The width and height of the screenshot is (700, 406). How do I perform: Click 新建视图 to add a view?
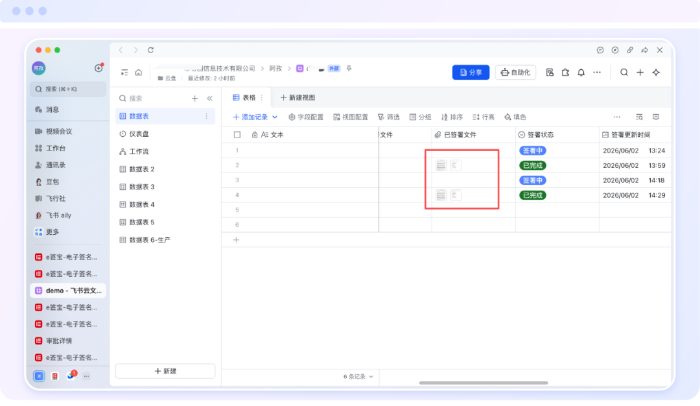click(297, 97)
